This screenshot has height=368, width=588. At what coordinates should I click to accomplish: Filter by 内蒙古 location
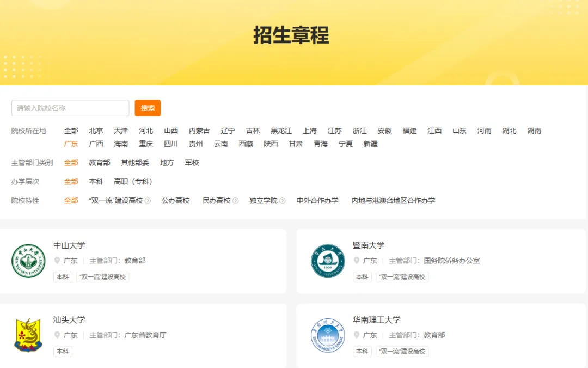pos(199,131)
